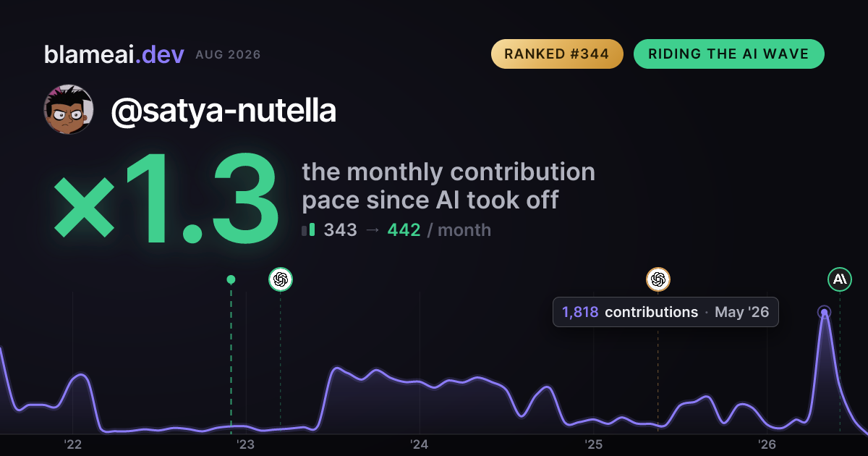Click the gold-ringed OpenAI logo marker in 2025
The width and height of the screenshot is (868, 456).
click(658, 279)
